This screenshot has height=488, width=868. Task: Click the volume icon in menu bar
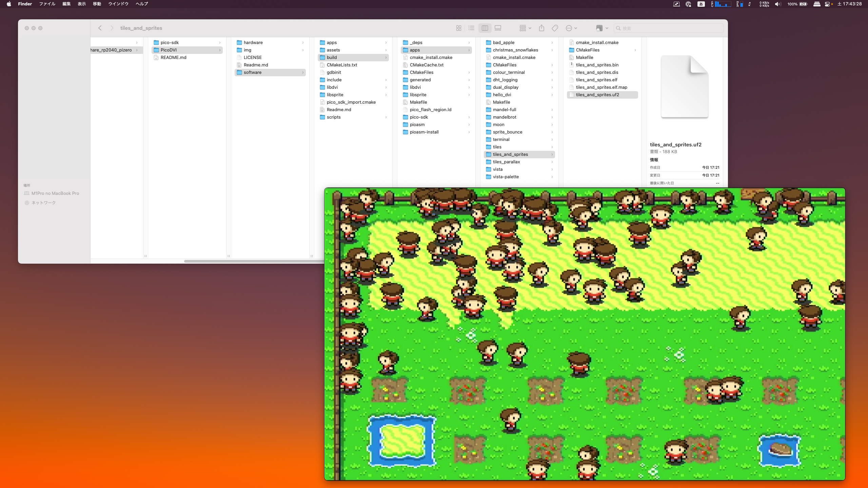click(x=777, y=4)
